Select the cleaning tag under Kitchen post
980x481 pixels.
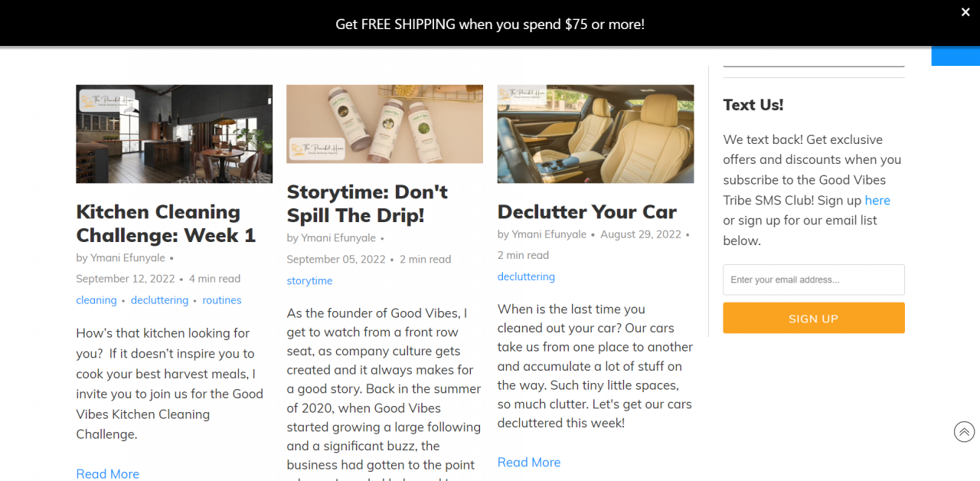click(x=96, y=300)
